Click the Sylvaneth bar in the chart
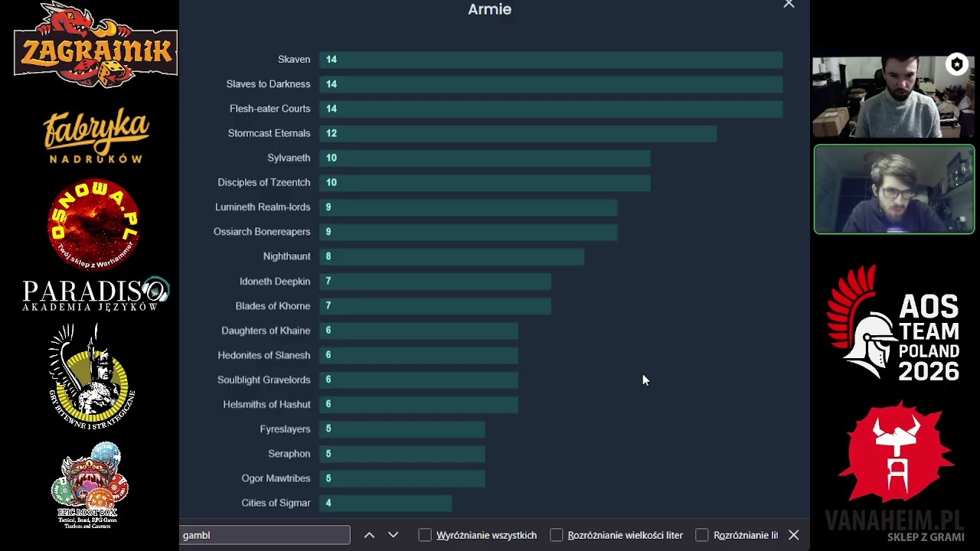 pyautogui.click(x=485, y=158)
